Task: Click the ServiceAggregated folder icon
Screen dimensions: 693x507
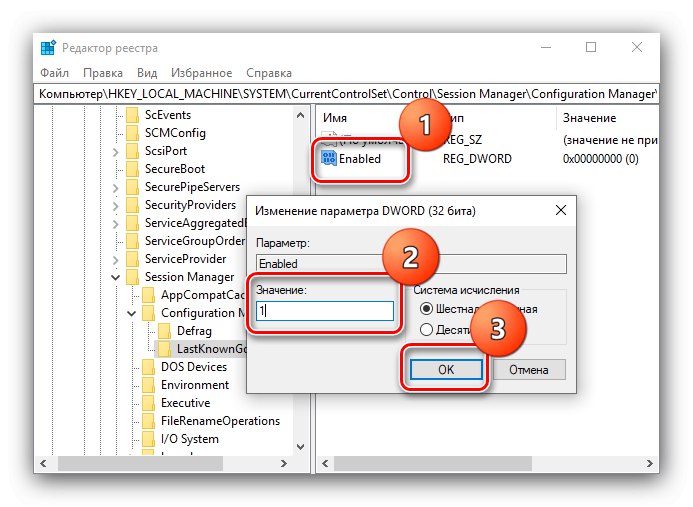Action: pyautogui.click(x=132, y=223)
